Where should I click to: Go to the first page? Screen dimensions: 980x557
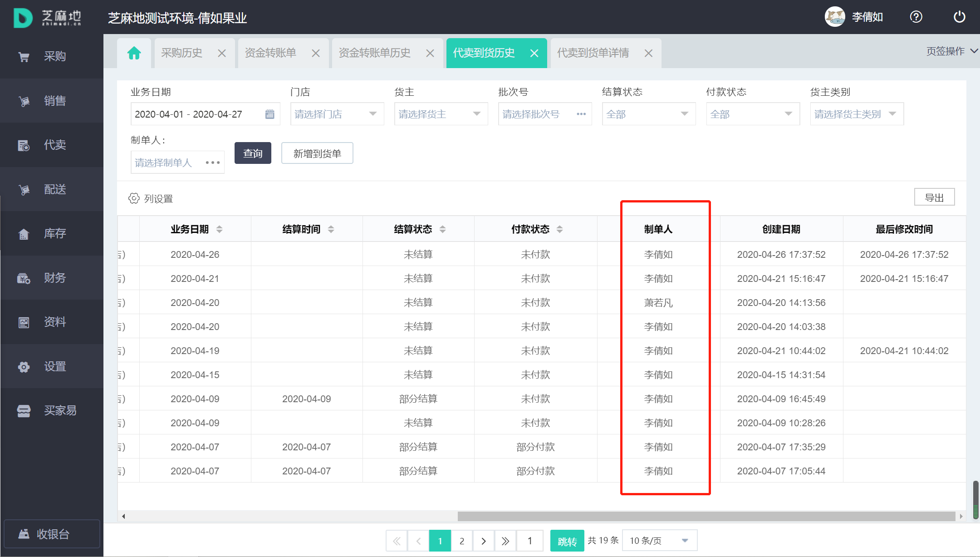(397, 541)
